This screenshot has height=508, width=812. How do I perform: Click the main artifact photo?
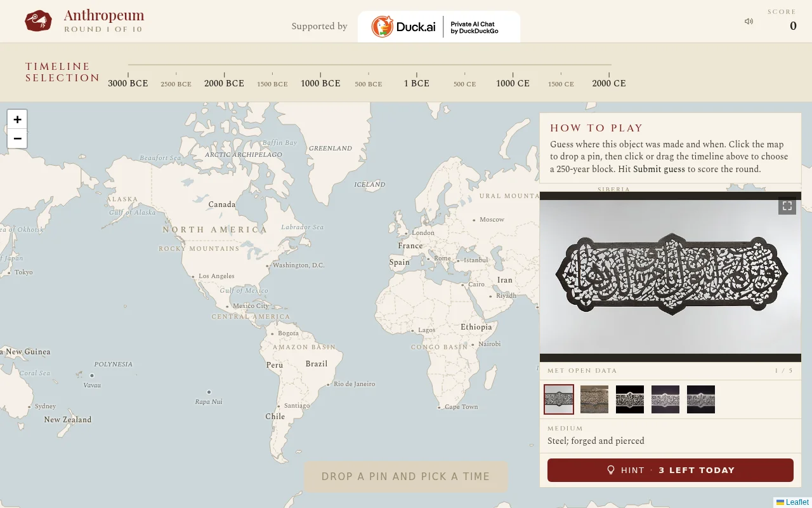[671, 277]
